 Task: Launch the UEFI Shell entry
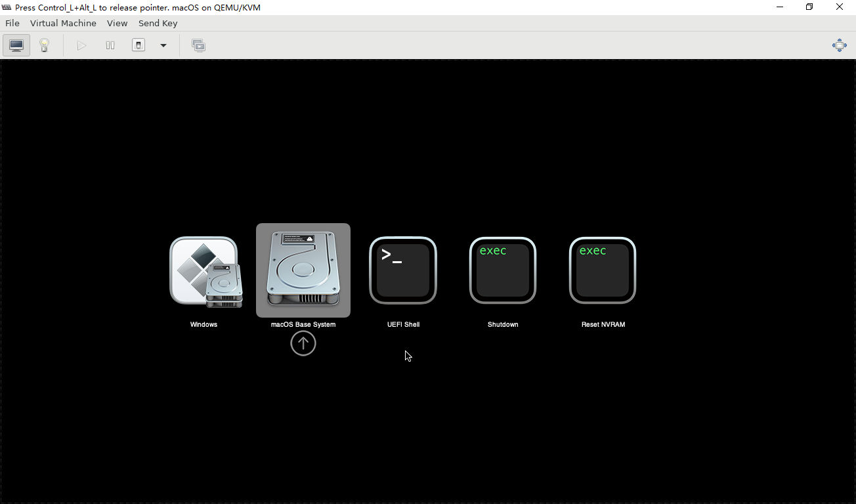pyautogui.click(x=403, y=270)
